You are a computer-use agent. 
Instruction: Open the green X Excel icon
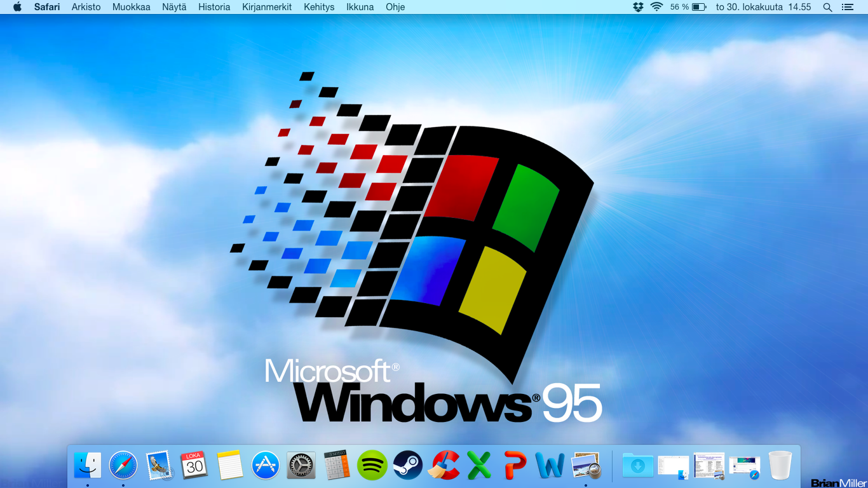click(479, 466)
